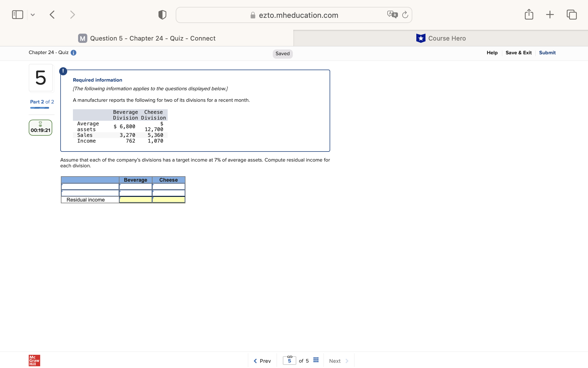Click Beverage residual income yellow cell
The width and height of the screenshot is (588, 368).
(136, 200)
